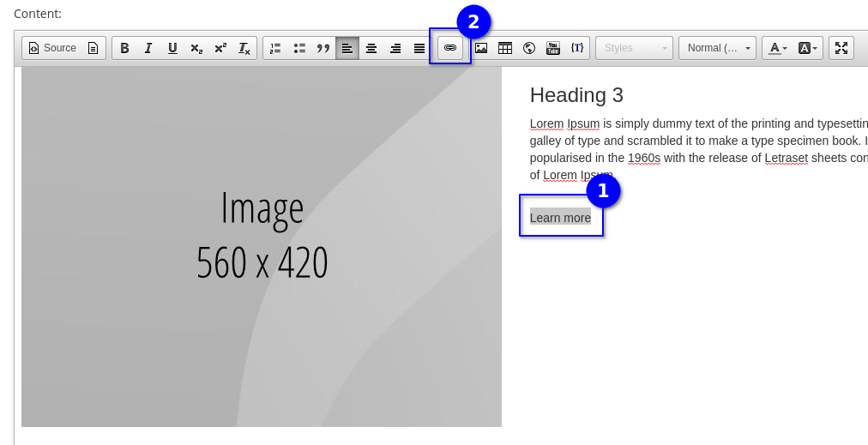Embed a YouTube video via the toolbar

pyautogui.click(x=553, y=48)
